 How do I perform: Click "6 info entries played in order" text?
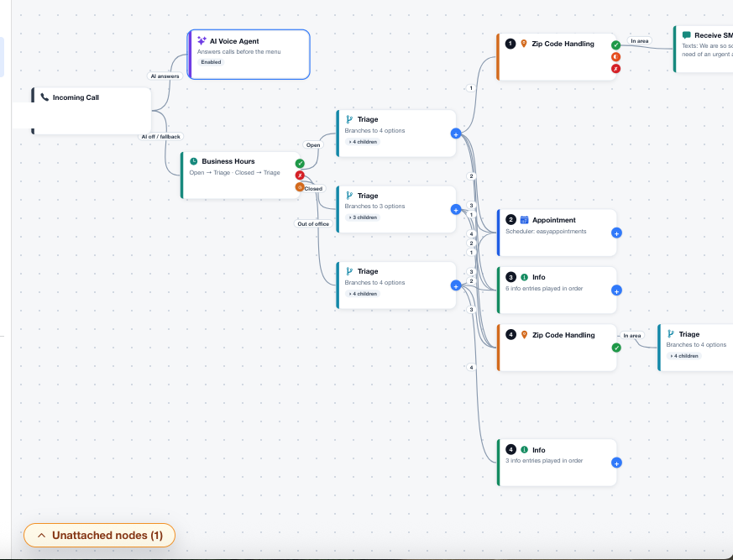click(x=544, y=289)
